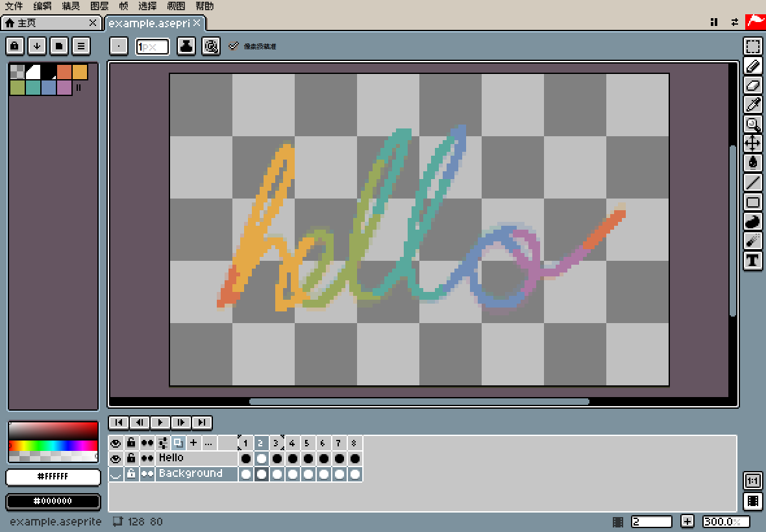766x532 pixels.
Task: Select the Blur tool
Action: coord(753,241)
